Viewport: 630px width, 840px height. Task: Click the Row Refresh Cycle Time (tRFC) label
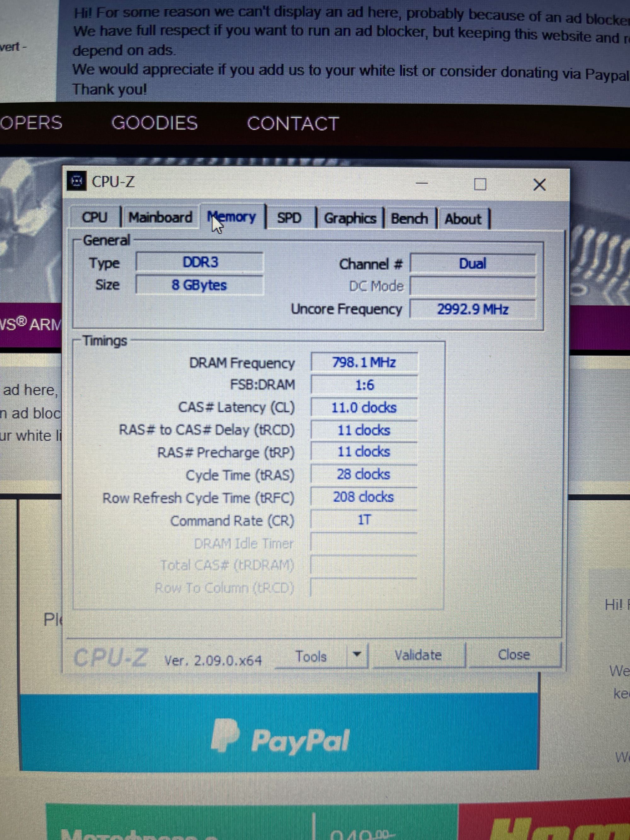199,498
